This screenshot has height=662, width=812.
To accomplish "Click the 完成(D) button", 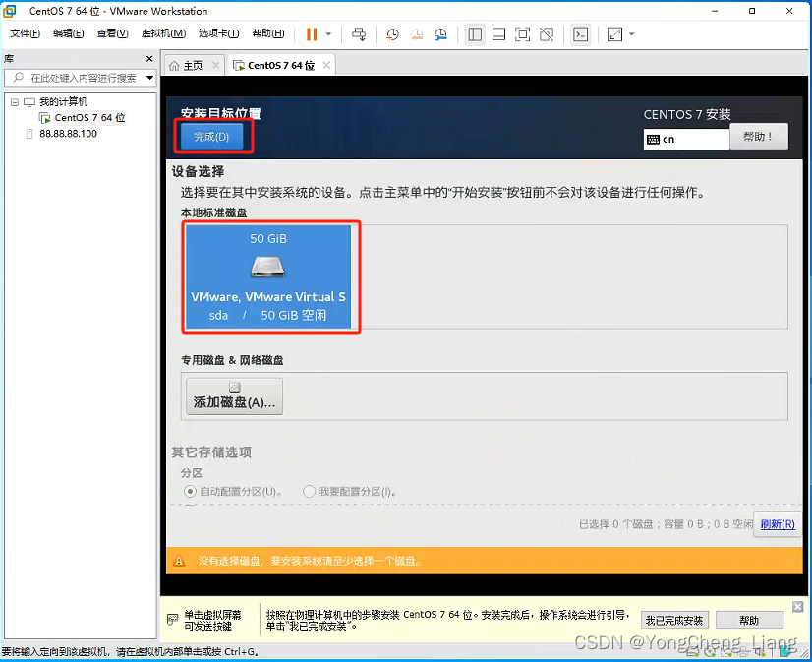I will point(211,137).
